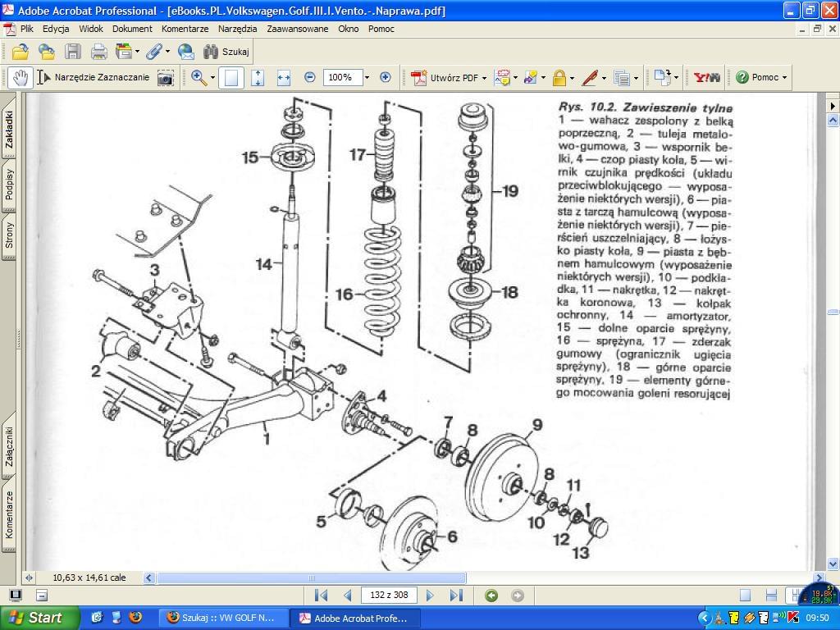Click the plus zoom in button
This screenshot has width=840, height=630.
[x=386, y=77]
